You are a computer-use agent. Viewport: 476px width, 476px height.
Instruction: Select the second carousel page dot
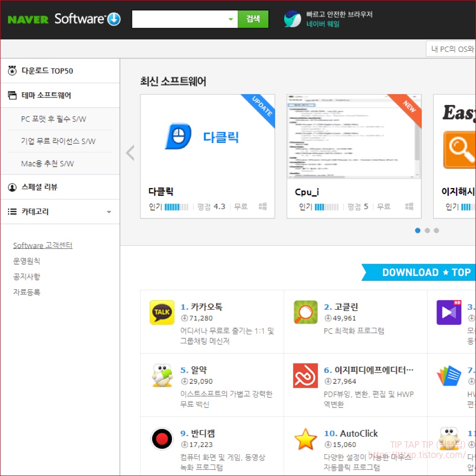[x=427, y=230]
